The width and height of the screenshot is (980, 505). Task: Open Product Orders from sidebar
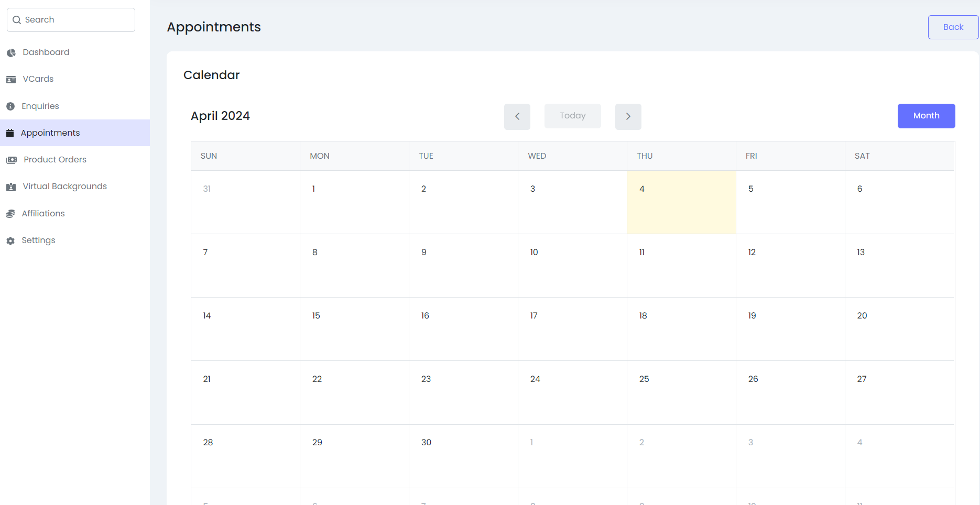[55, 160]
